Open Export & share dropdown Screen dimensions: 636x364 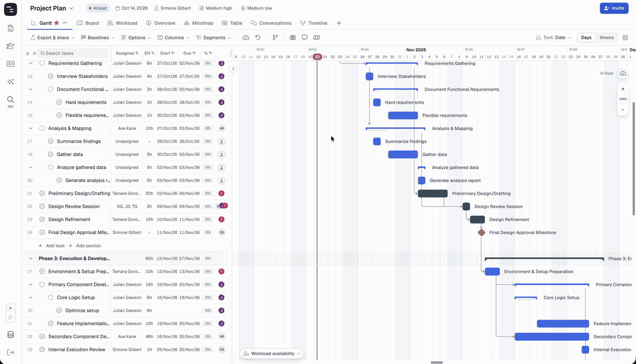(52, 38)
